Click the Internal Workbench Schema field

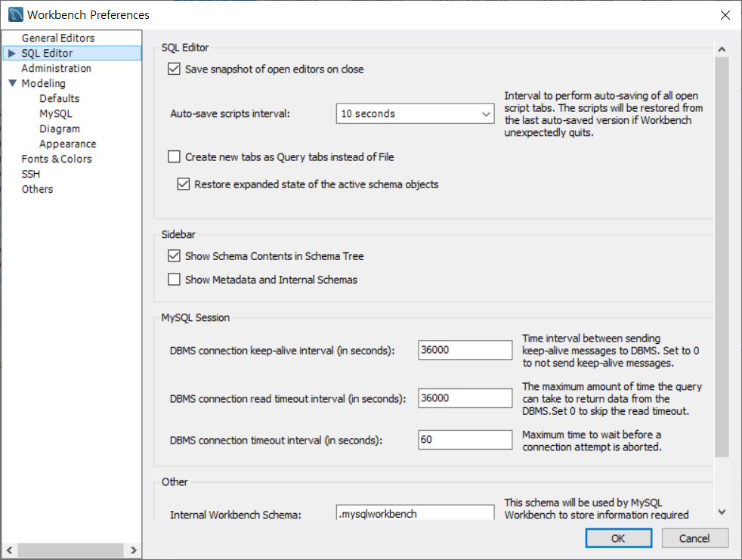415,512
